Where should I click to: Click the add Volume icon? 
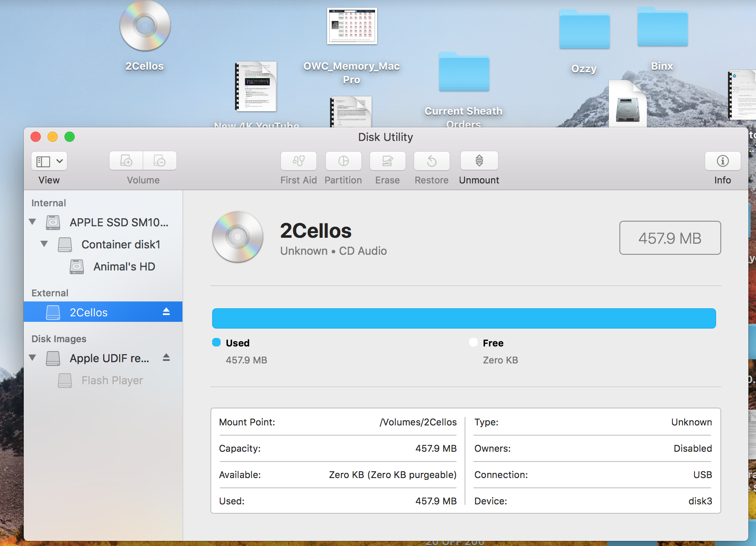[x=126, y=161]
